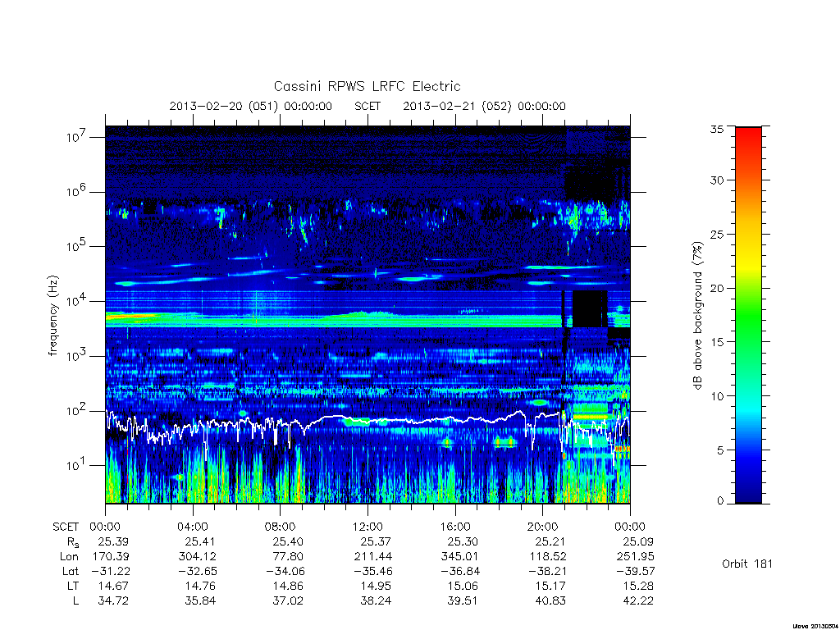Click the 16:00 SCET time axis label
The width and height of the screenshot is (840, 630).
(455, 527)
